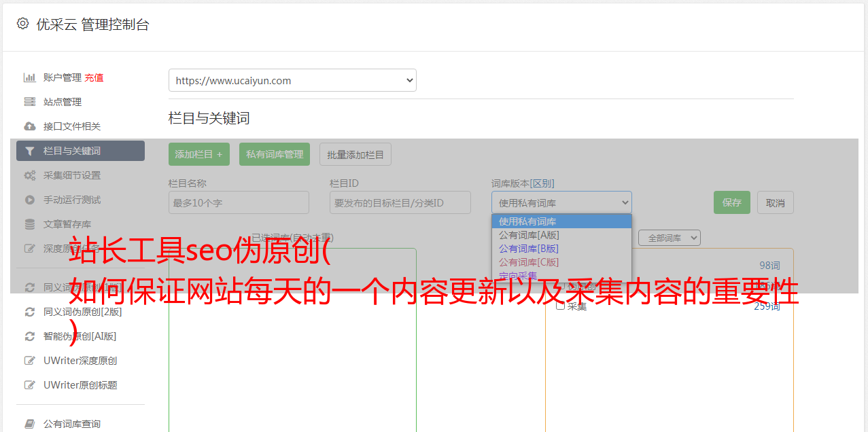Click the 批量添加栏目 button
The image size is (868, 432).
[x=355, y=154]
